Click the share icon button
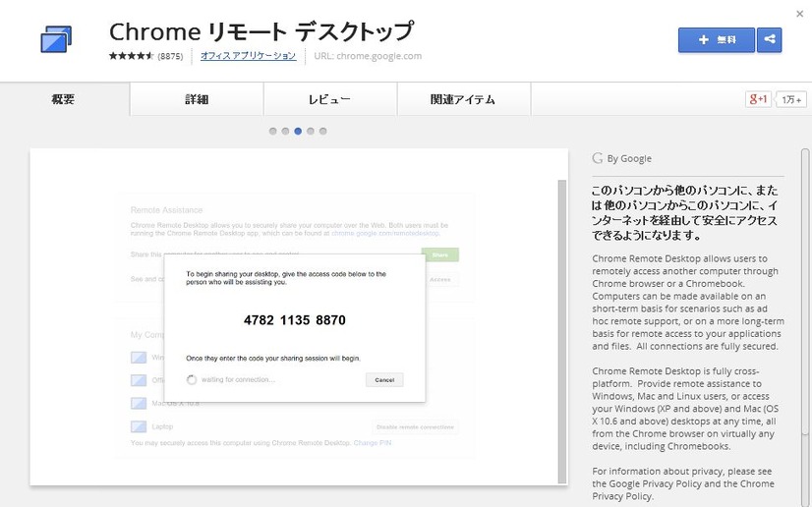Viewport: 812px width, 507px height. point(769,40)
